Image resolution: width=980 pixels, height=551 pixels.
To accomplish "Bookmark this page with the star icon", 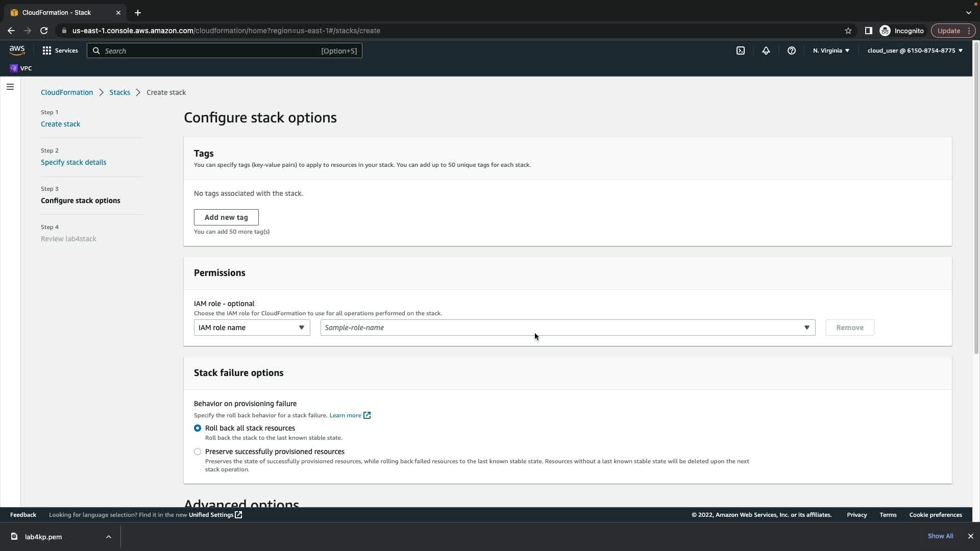I will 848,31.
